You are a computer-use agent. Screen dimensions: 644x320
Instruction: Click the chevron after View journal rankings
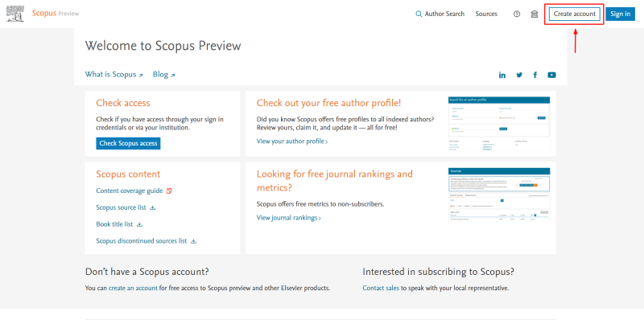tap(320, 219)
